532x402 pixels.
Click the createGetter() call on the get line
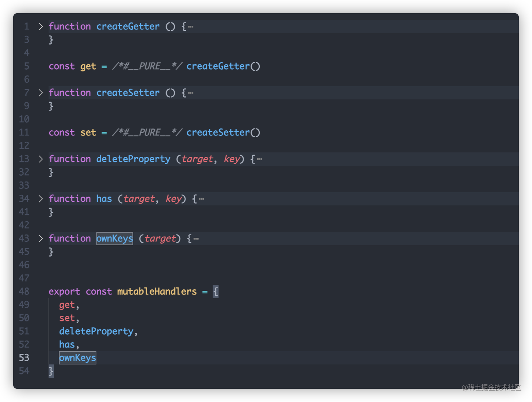[223, 66]
